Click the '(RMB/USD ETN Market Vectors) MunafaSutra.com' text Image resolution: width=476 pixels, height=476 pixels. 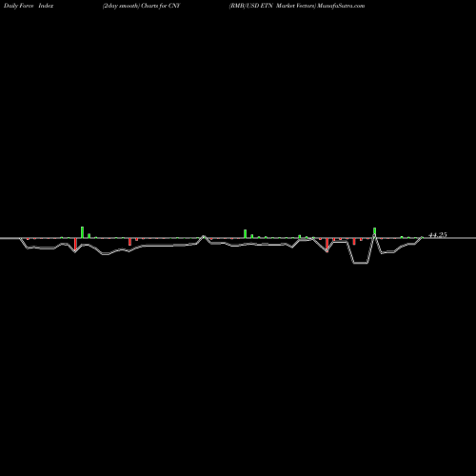pyautogui.click(x=297, y=6)
